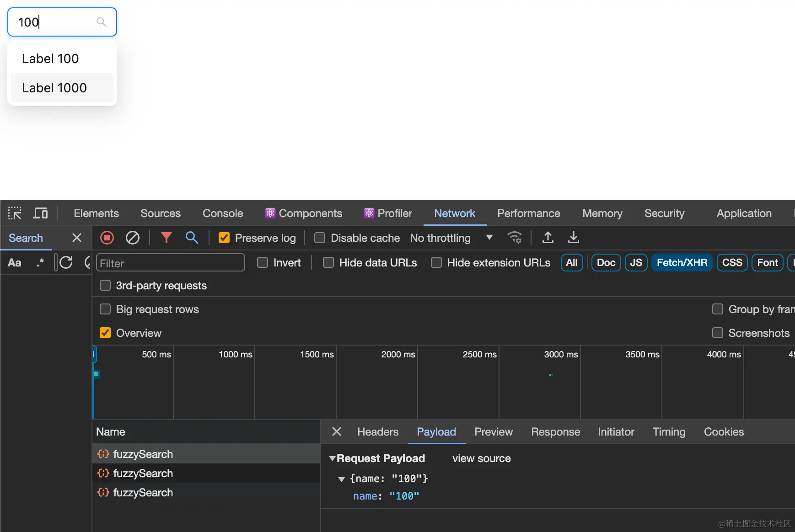Toggle match case Aa button
Viewport: 795px width, 532px height.
point(15,263)
